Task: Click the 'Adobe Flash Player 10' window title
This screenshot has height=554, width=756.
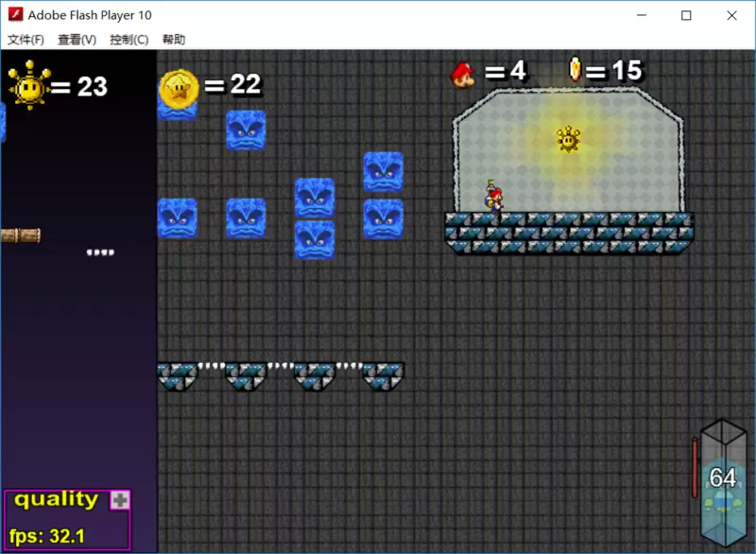Action: pos(90,15)
